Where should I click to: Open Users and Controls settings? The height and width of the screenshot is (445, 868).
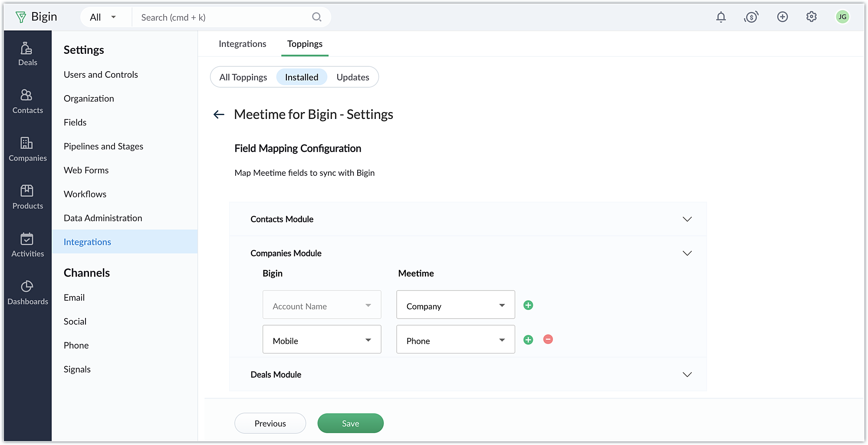(x=101, y=75)
